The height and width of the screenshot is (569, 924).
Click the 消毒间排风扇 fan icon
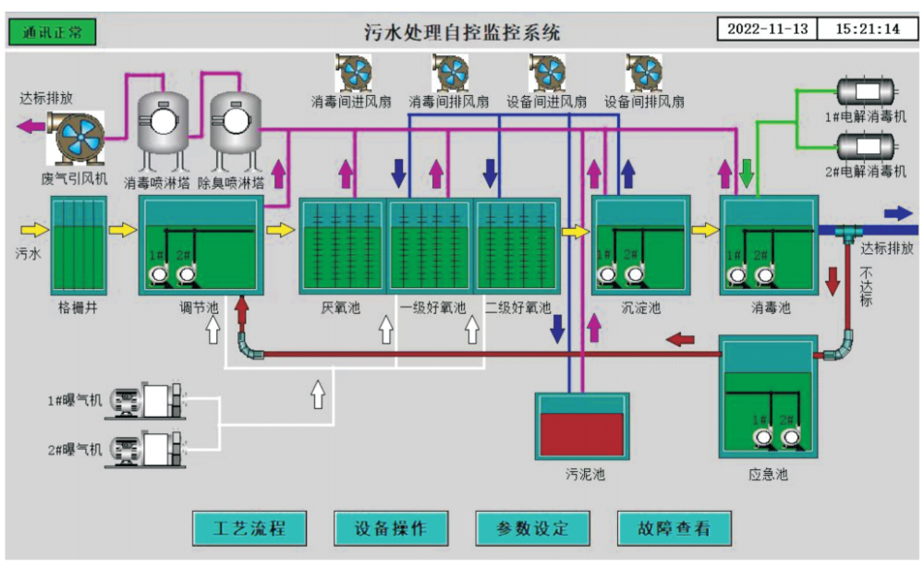pyautogui.click(x=450, y=73)
